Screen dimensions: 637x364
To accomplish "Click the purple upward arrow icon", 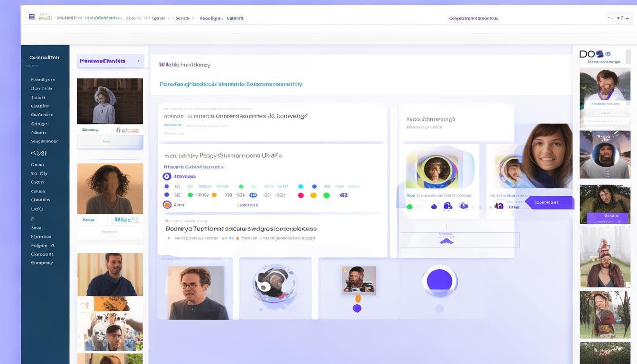I will click(x=446, y=240).
